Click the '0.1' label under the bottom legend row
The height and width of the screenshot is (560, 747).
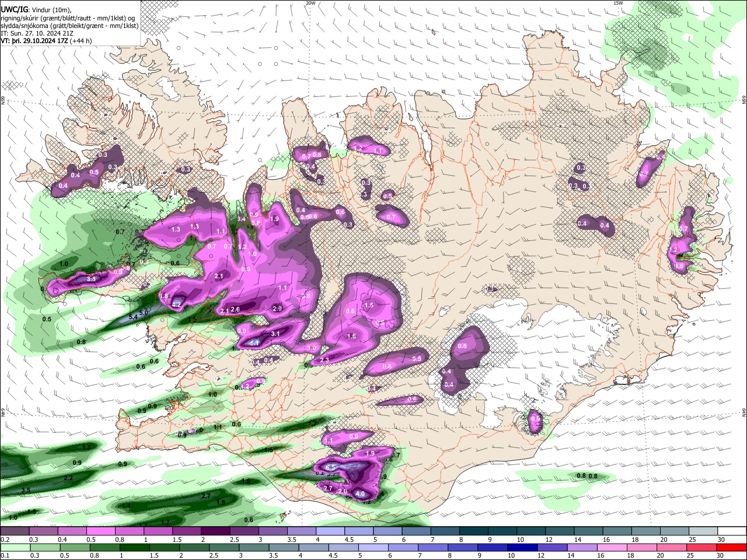tap(5, 556)
